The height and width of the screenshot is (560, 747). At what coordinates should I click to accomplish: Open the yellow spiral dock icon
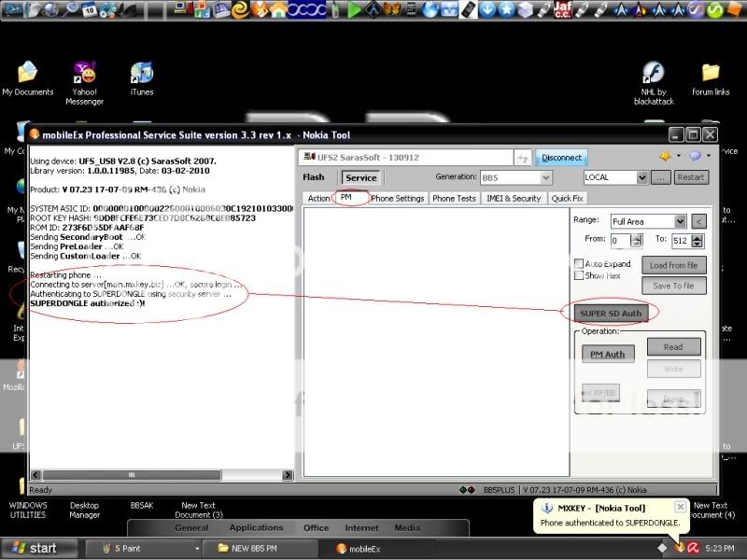pyautogui.click(x=241, y=10)
